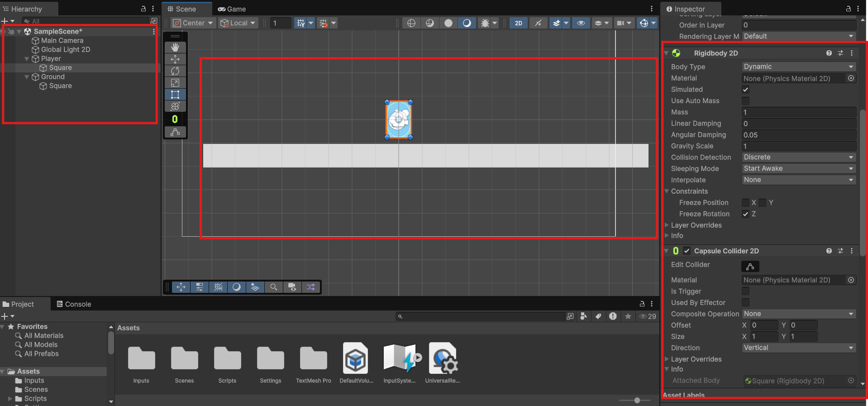Collapse the Constraints section
Viewport: 868px width, 406px height.
pyautogui.click(x=667, y=191)
